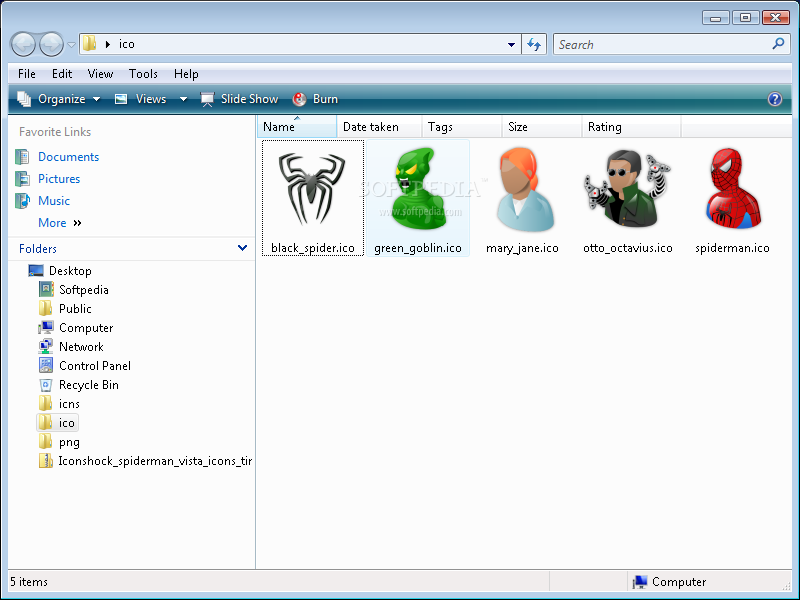The width and height of the screenshot is (800, 600).
Task: Click the Folders pane header label
Action: coord(38,248)
